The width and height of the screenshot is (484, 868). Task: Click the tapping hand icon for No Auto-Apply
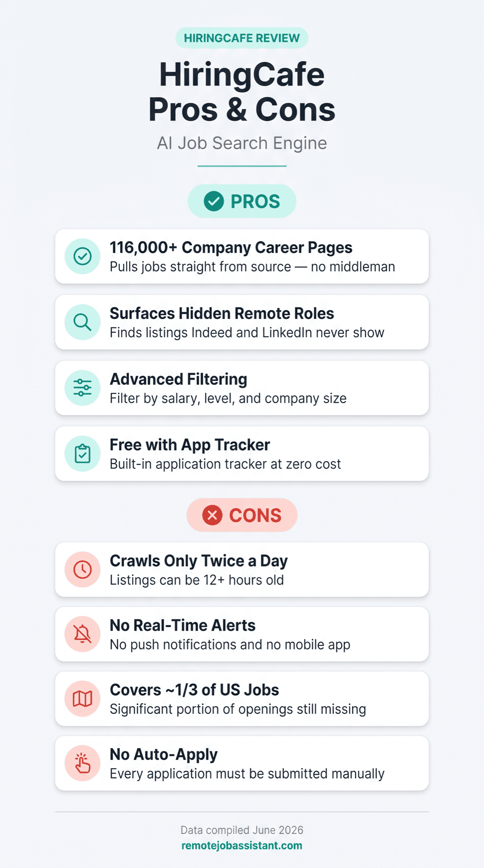[83, 763]
